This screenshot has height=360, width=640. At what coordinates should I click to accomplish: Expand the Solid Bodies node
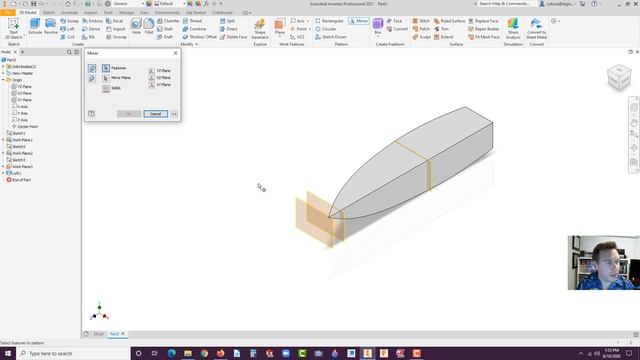3,67
